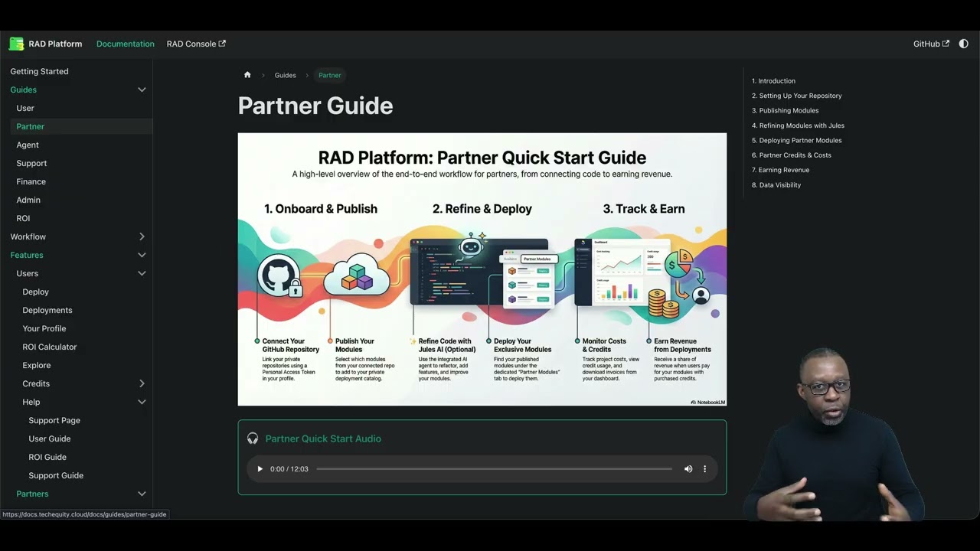Click the Partner Guide page heading

click(315, 106)
